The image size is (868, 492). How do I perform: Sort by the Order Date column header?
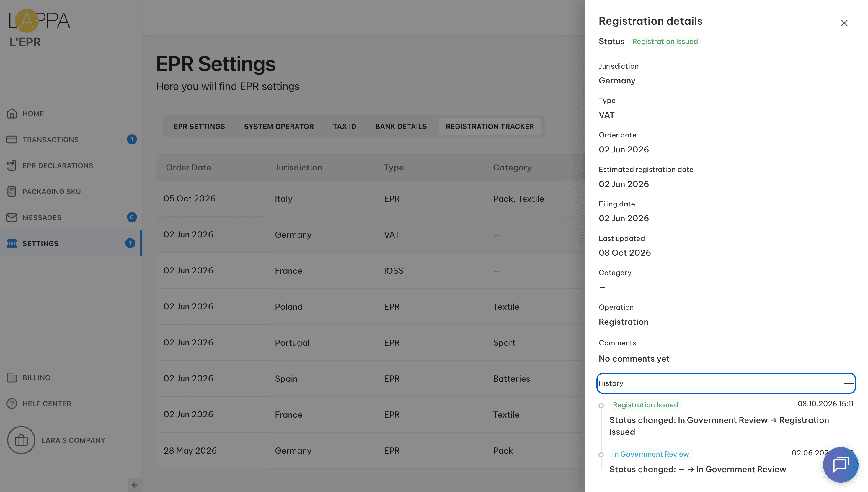point(188,168)
